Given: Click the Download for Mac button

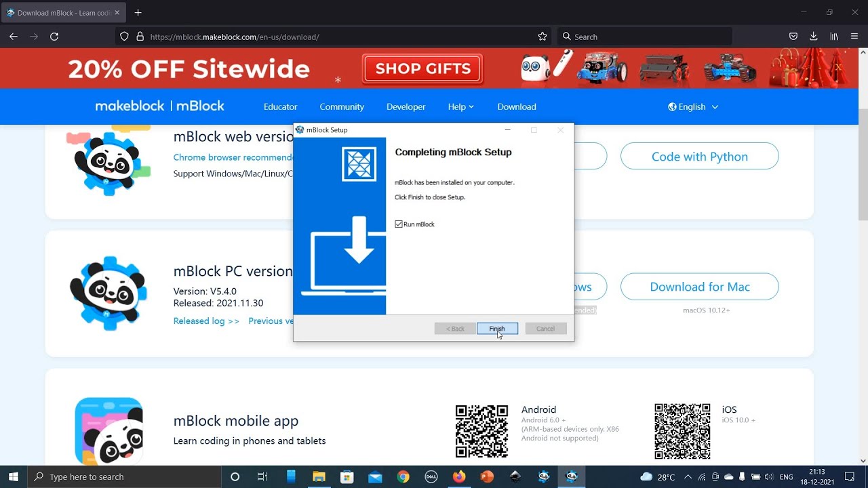Looking at the screenshot, I should click(x=700, y=287).
